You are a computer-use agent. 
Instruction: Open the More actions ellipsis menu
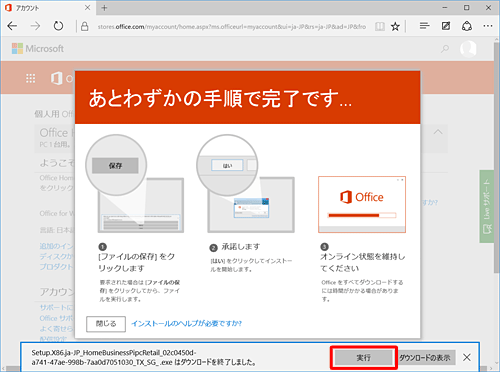point(488,26)
